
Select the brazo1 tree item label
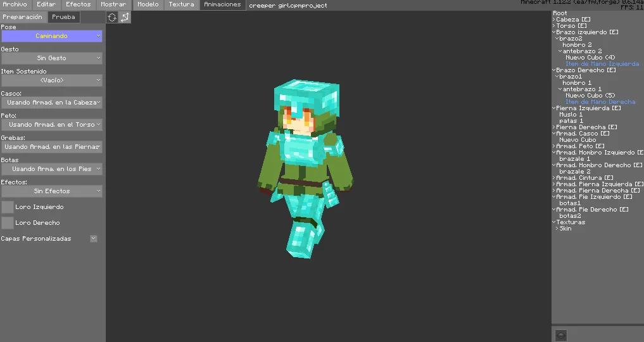pos(571,77)
